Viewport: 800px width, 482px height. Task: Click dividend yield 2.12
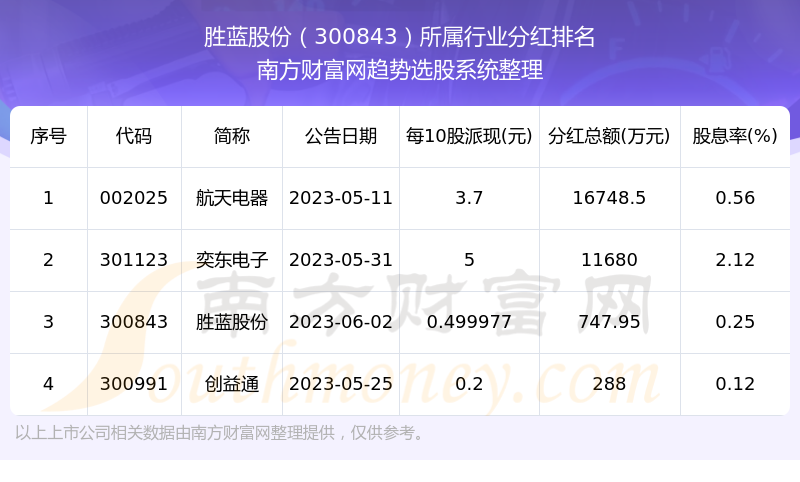735,260
